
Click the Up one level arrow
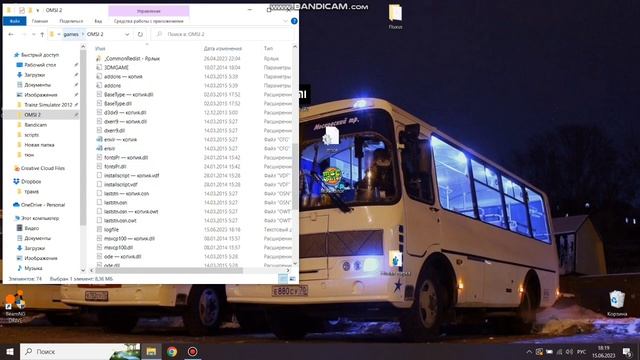(42, 34)
